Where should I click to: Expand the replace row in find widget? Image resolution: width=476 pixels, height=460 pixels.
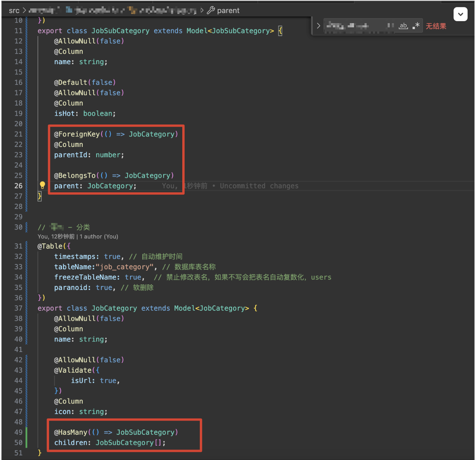(x=318, y=26)
